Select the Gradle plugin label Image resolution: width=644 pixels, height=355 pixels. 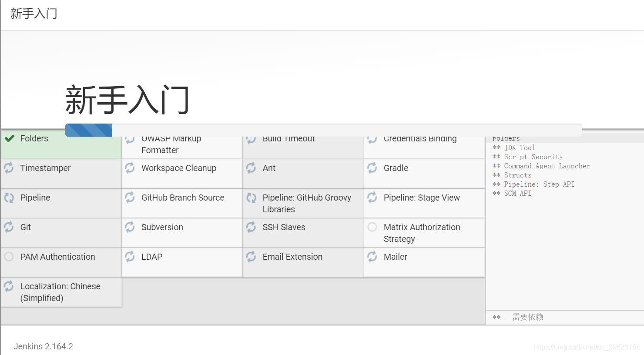click(396, 168)
